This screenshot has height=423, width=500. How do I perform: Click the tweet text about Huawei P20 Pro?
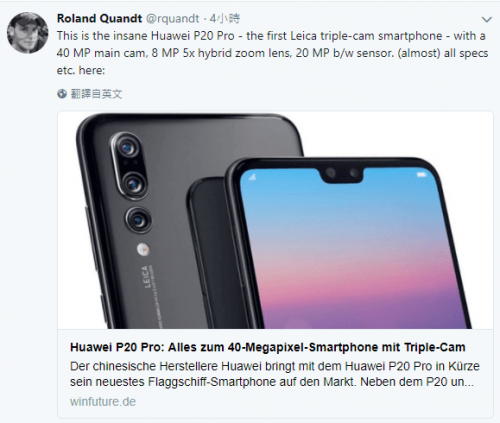(x=272, y=53)
